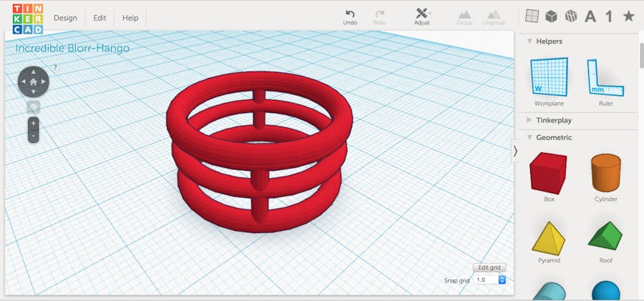Click the Ungroup tool
The image size is (644, 301).
tap(494, 17)
